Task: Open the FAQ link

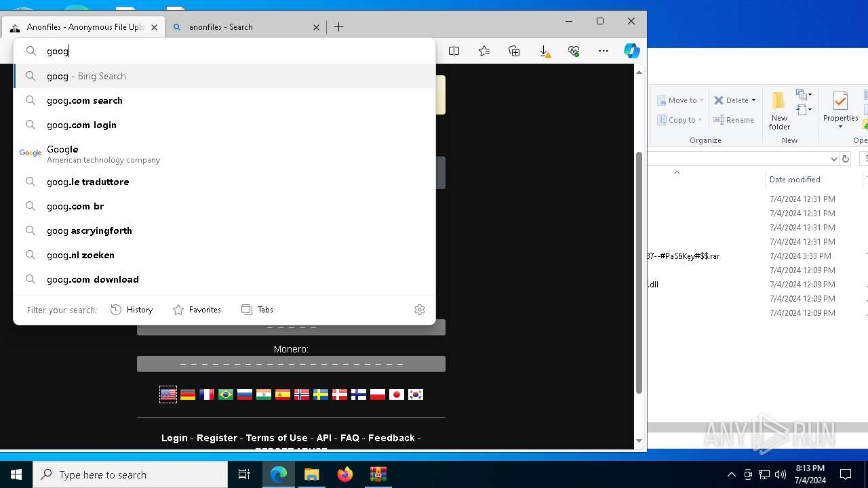Action: pyautogui.click(x=350, y=438)
